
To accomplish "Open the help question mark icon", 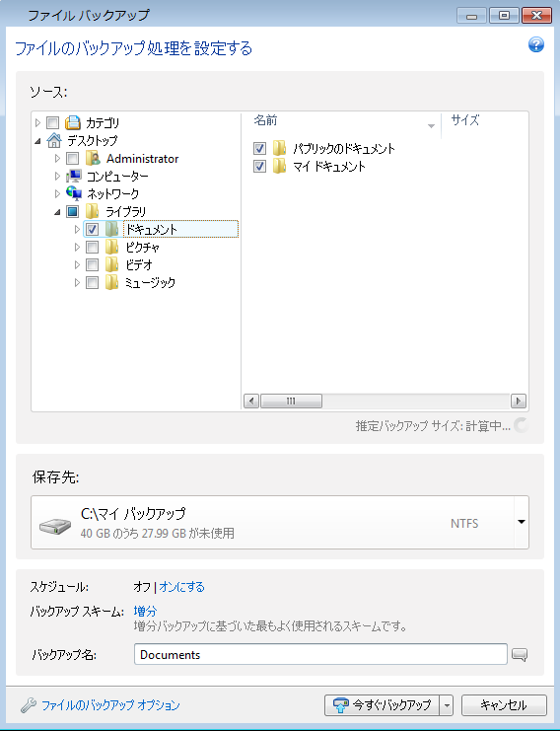I will (535, 44).
